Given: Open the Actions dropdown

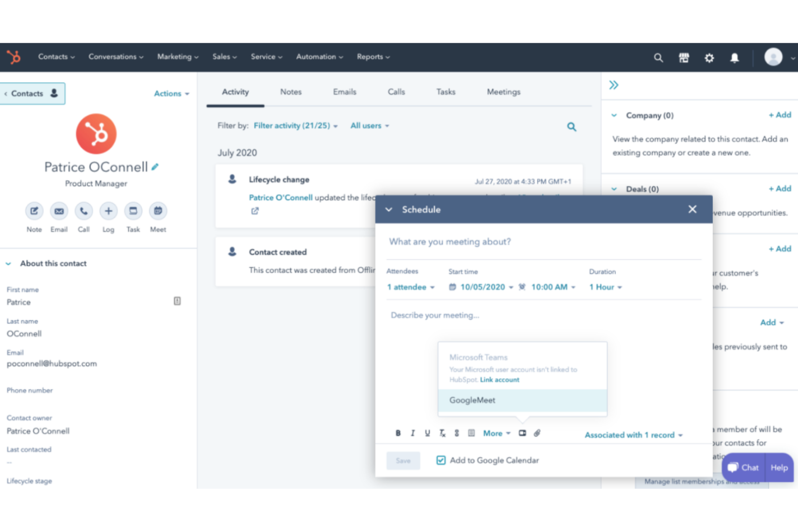Looking at the screenshot, I should coord(171,93).
